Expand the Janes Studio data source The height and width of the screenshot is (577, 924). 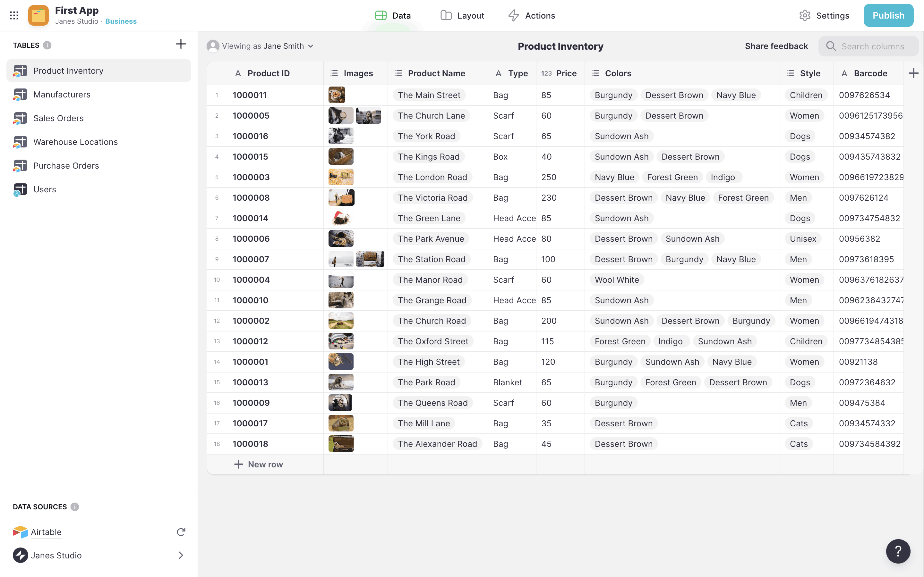click(181, 555)
